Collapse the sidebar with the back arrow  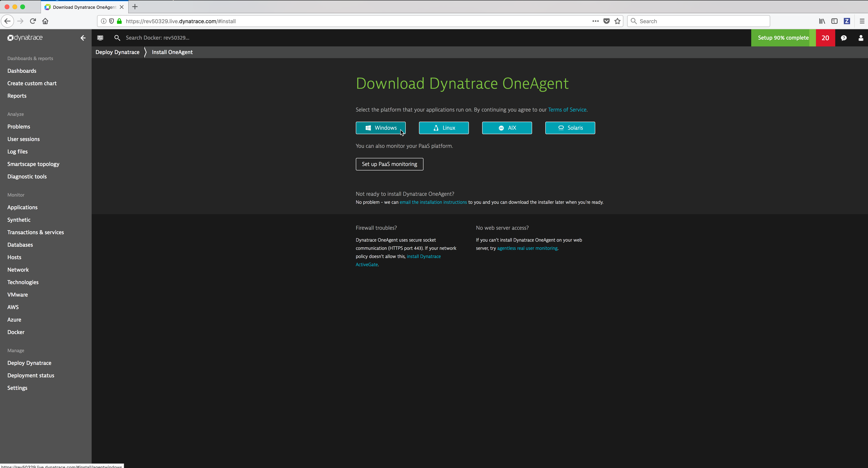[x=83, y=38]
